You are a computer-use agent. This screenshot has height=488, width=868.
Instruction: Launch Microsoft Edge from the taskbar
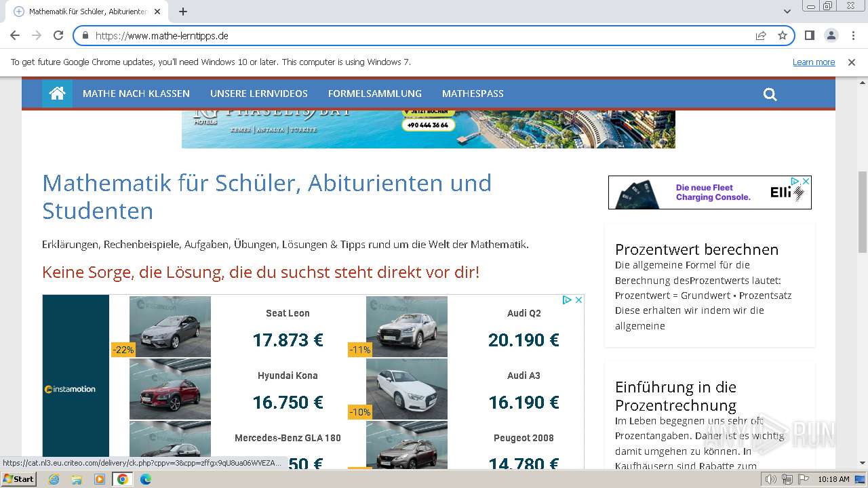[145, 479]
